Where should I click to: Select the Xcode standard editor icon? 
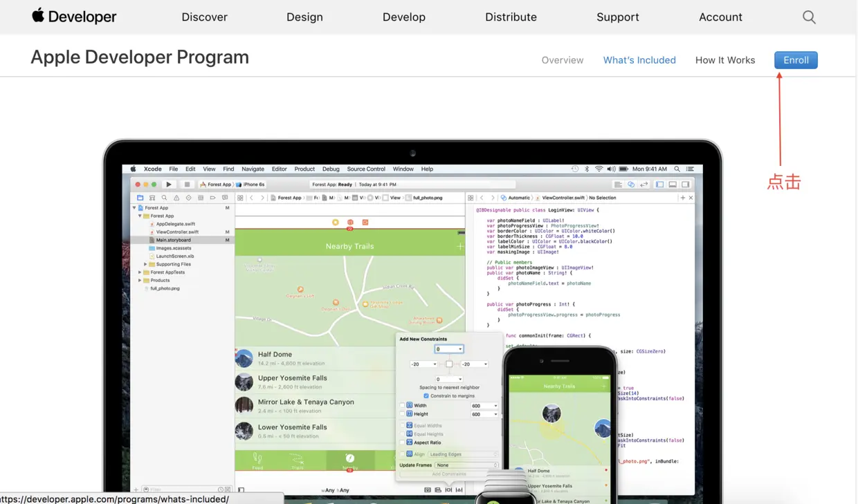point(618,185)
